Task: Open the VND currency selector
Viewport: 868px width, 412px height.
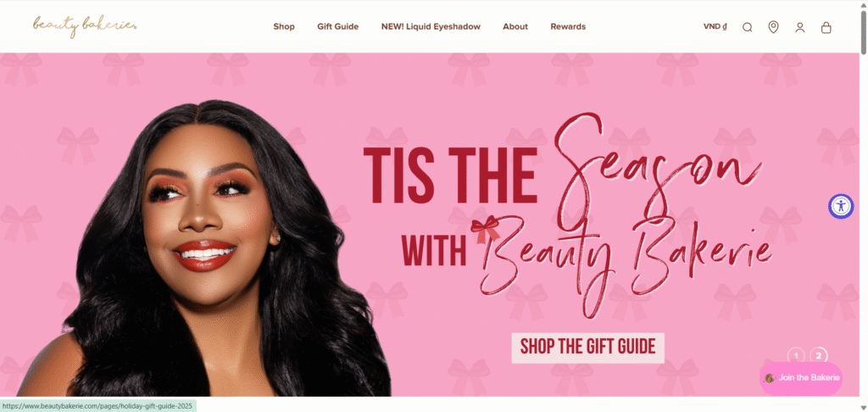Action: pyautogui.click(x=715, y=26)
